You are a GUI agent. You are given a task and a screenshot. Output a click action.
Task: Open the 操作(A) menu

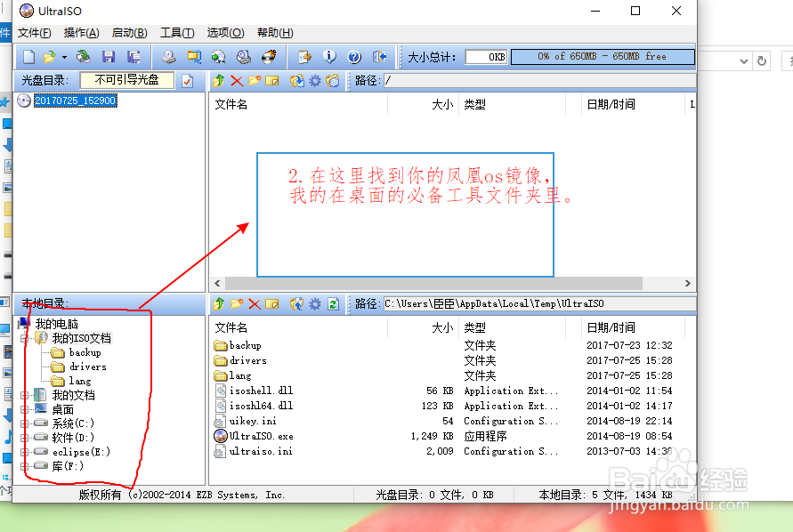pyautogui.click(x=81, y=33)
